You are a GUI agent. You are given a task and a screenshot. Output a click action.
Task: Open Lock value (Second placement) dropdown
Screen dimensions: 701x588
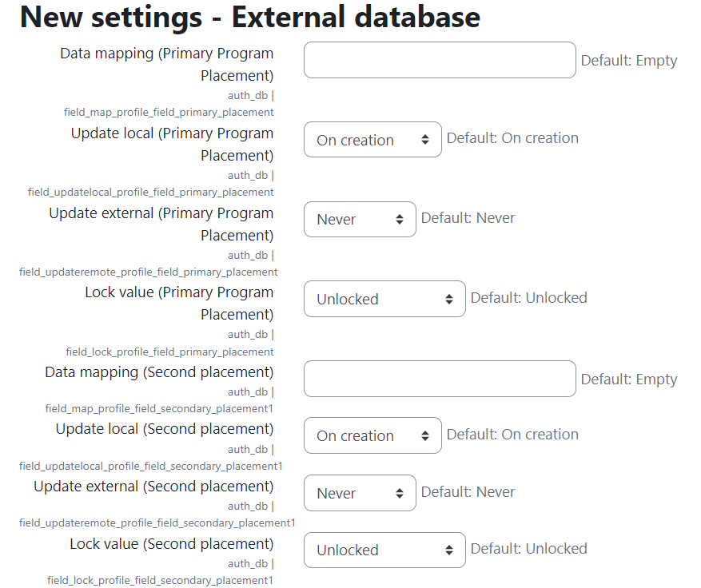coord(384,550)
